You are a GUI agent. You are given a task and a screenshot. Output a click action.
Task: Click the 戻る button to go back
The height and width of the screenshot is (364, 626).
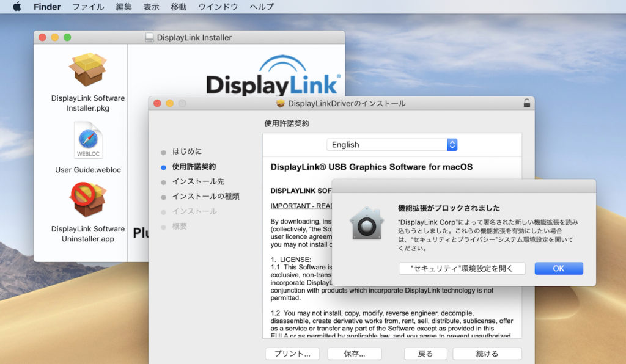point(425,354)
